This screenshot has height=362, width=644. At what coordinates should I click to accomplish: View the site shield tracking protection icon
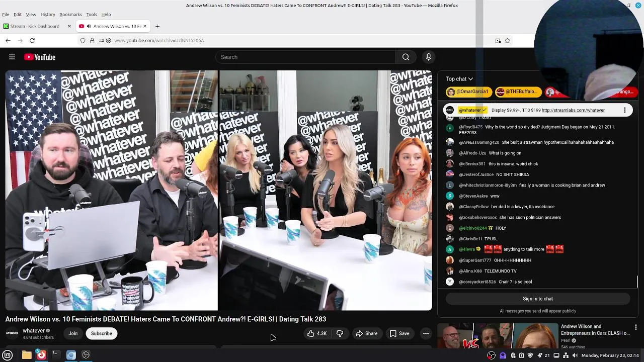(x=83, y=41)
